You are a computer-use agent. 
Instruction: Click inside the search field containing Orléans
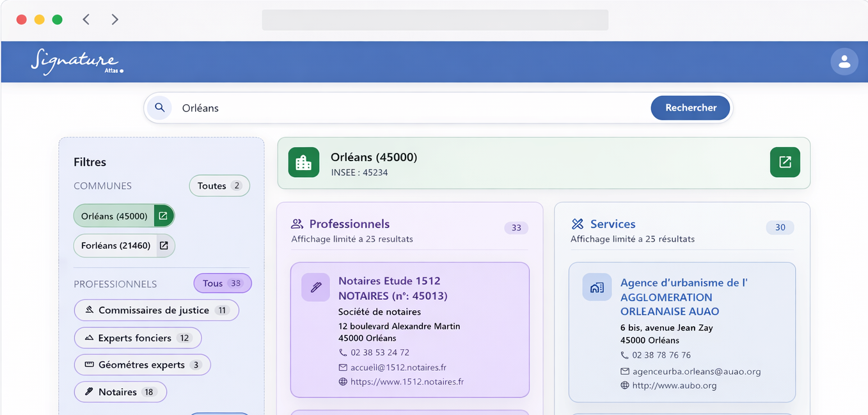pyautogui.click(x=384, y=107)
